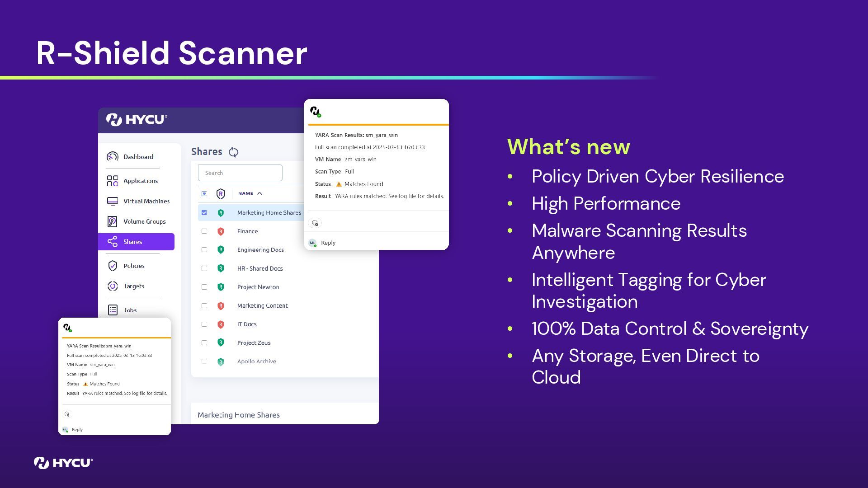Click the Volume Groups disk icon

coord(112,221)
